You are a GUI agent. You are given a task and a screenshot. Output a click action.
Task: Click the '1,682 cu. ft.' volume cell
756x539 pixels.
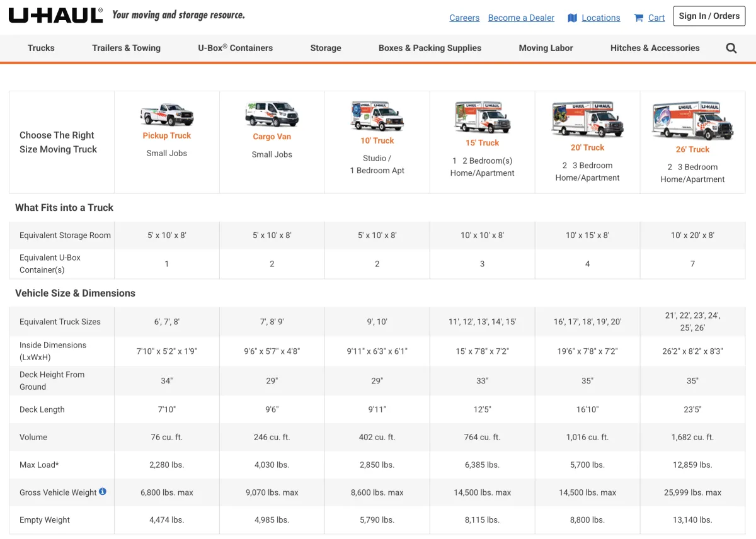tap(693, 437)
